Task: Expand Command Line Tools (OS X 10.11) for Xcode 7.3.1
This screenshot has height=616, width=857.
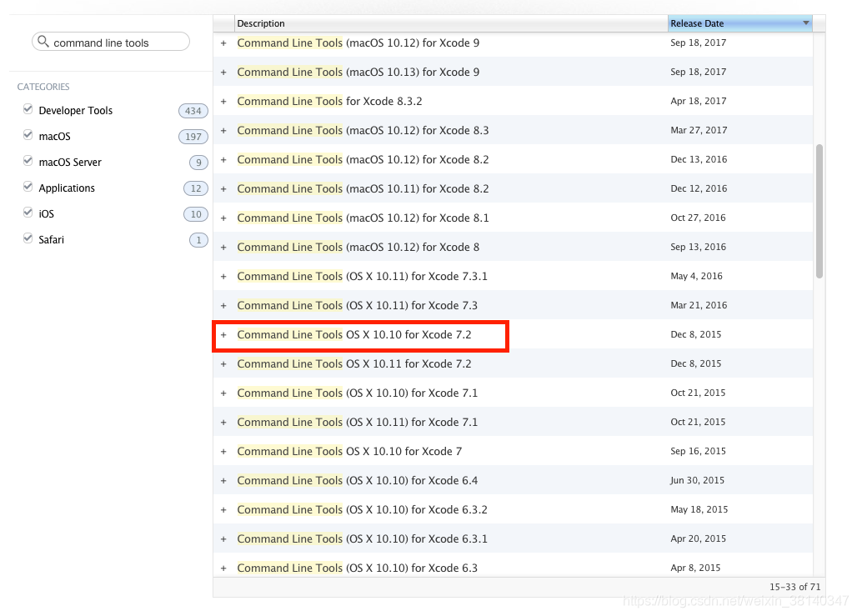Action: (x=223, y=277)
